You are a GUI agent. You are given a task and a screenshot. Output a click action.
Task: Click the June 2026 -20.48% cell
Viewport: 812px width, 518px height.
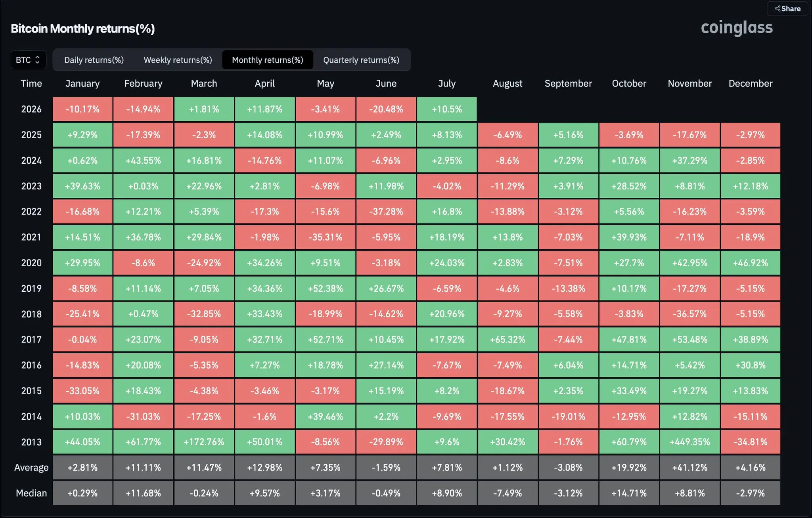tap(386, 109)
